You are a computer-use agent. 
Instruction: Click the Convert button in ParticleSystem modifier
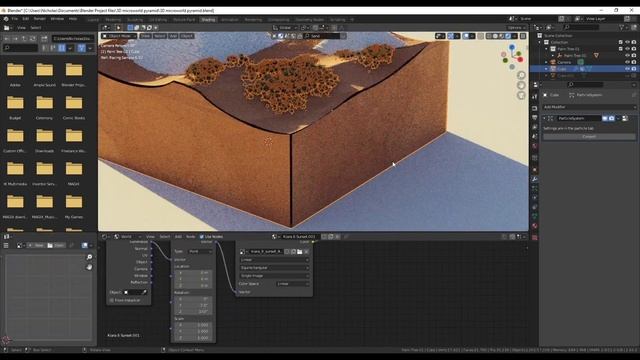[x=589, y=137]
